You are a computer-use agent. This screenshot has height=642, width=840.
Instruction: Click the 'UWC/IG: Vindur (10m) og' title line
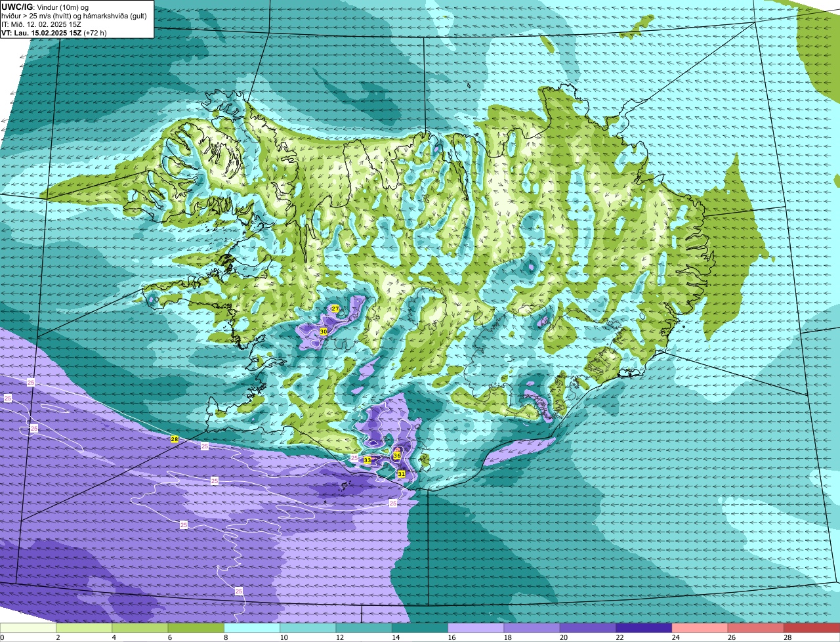[45, 7]
